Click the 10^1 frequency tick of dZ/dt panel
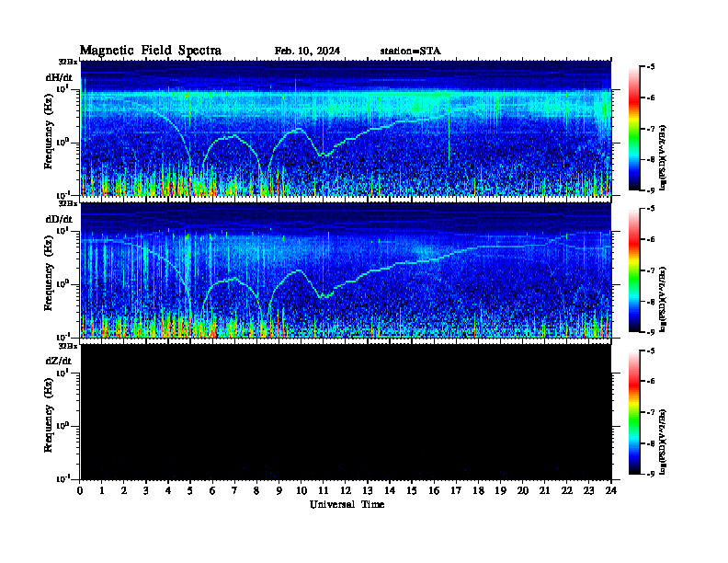 click(x=63, y=373)
